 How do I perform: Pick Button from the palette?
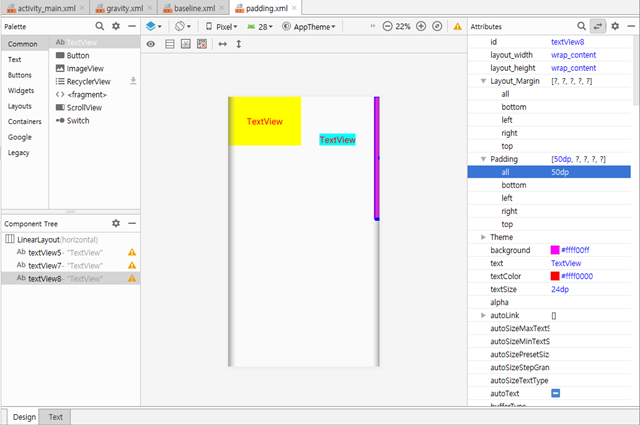[78, 55]
